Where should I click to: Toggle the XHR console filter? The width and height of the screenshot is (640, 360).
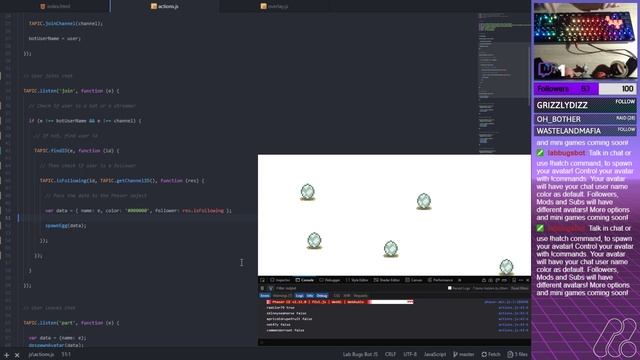[347, 296]
